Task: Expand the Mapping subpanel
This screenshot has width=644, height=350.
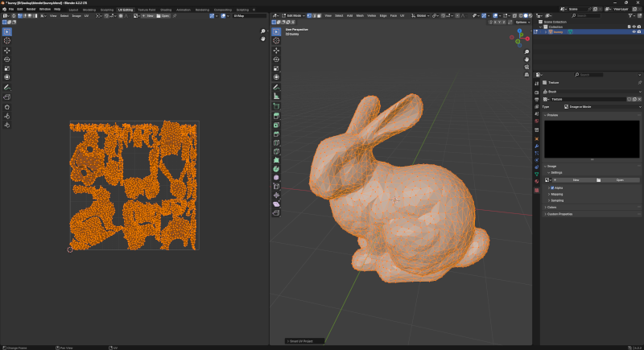Action: click(x=555, y=194)
